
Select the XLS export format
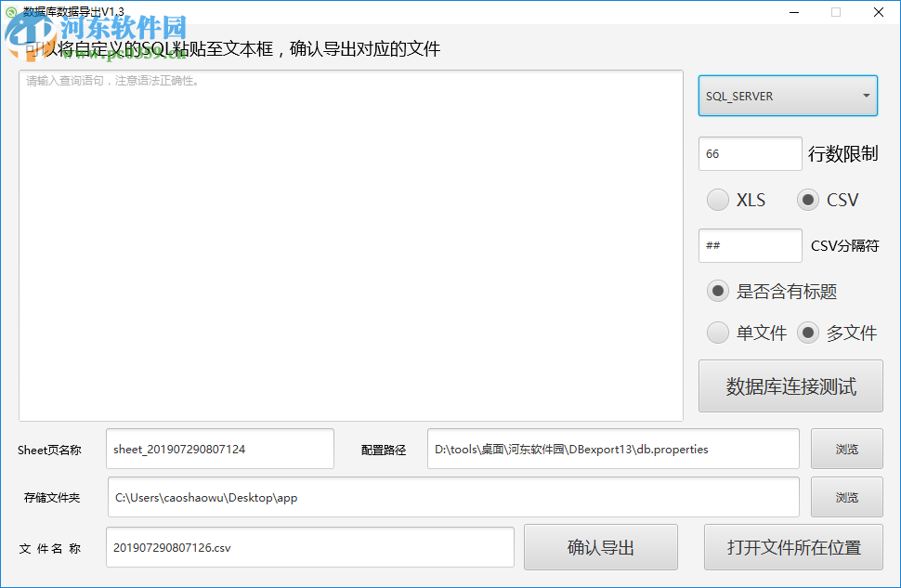tap(717, 200)
